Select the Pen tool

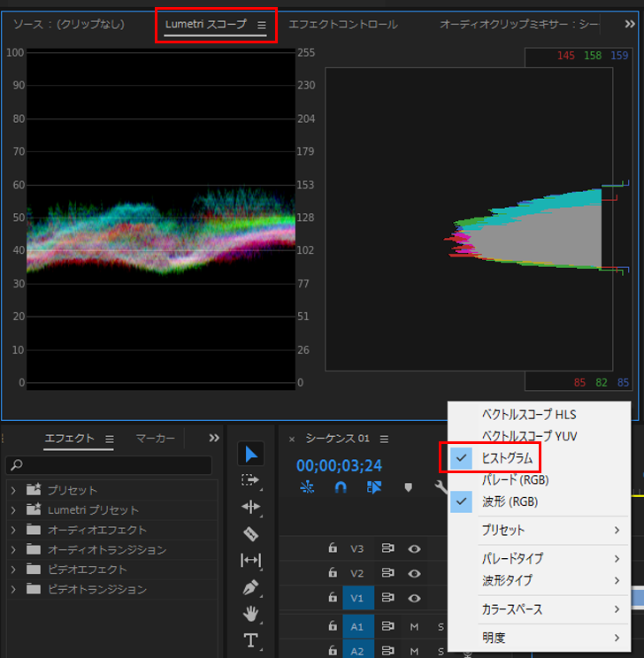click(250, 587)
